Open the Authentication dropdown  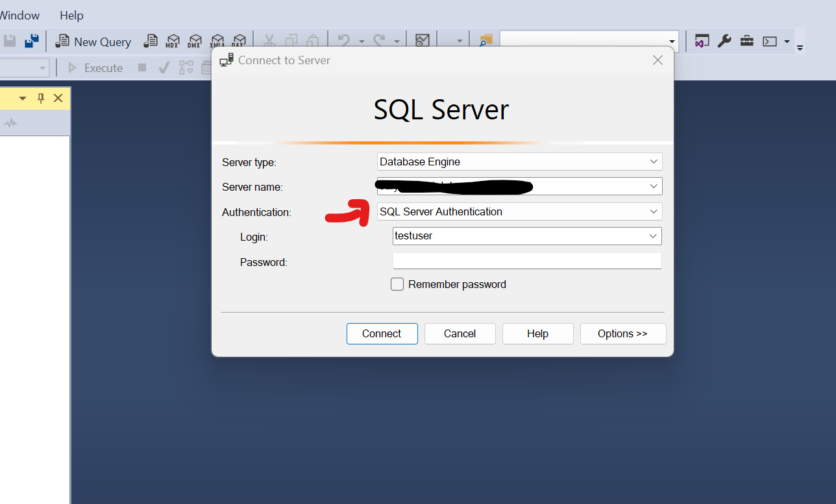click(x=654, y=211)
